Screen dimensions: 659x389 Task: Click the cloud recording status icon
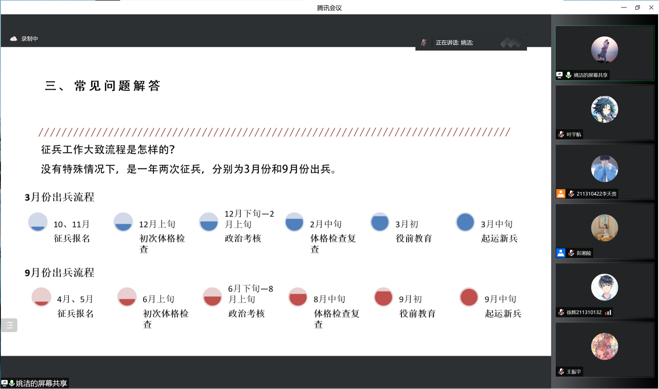13,39
